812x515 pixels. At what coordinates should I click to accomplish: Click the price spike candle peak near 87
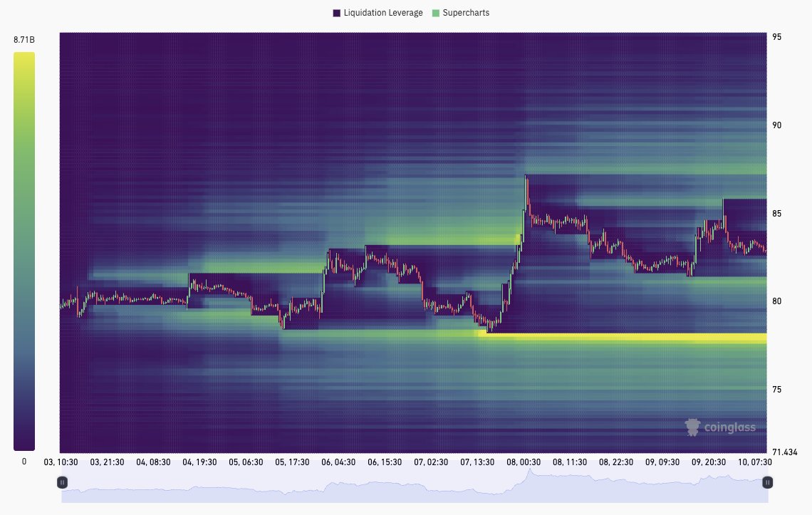pyautogui.click(x=526, y=177)
